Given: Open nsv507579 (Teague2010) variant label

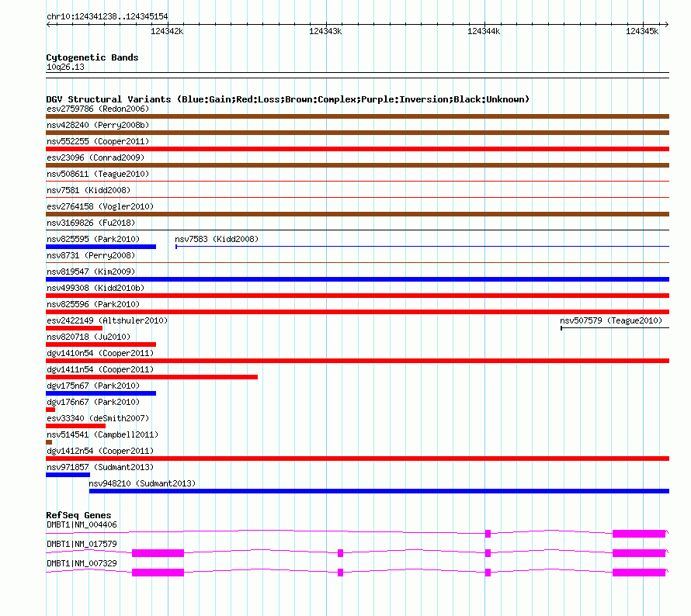Looking at the screenshot, I should pyautogui.click(x=611, y=320).
